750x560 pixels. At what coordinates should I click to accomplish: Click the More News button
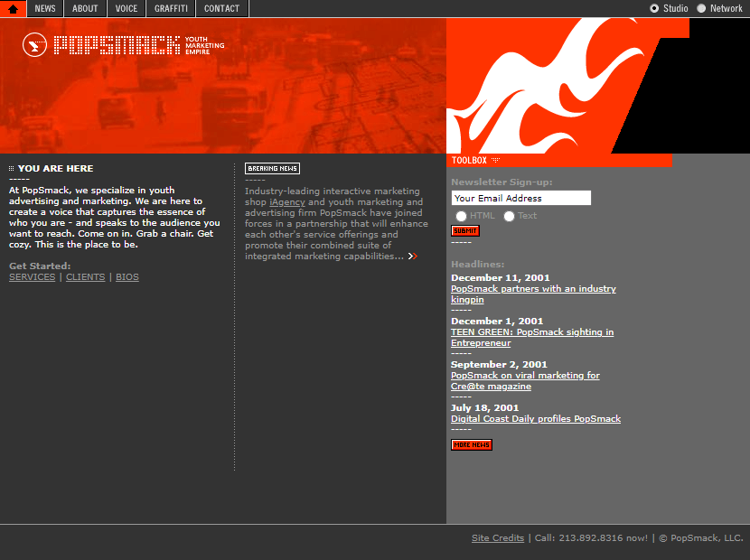click(471, 444)
